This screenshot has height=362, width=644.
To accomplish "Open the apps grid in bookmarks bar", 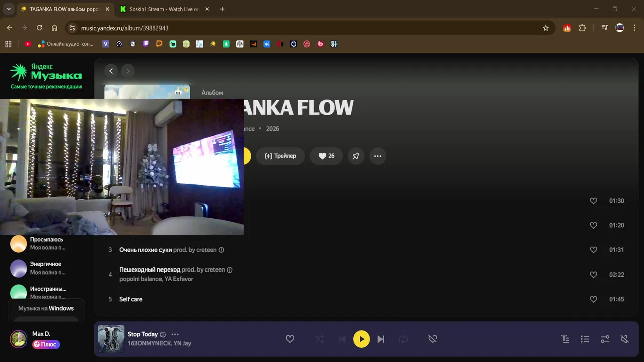I will (8, 44).
